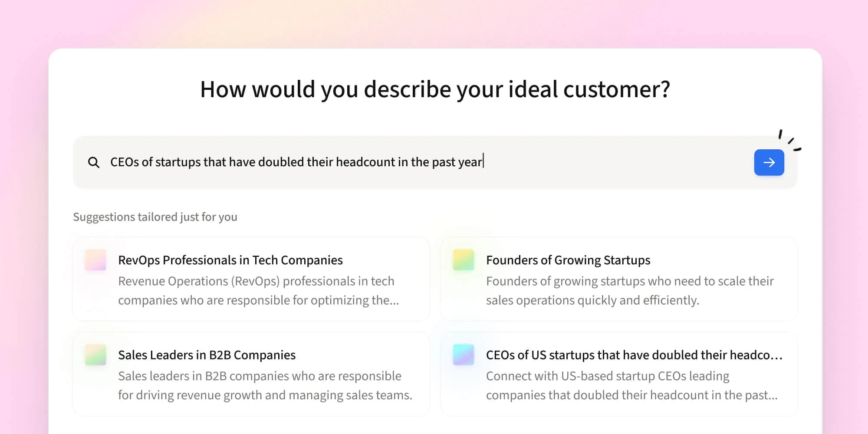Select Founders of Growing Startups title
Screen dimensions: 868x434
click(x=568, y=260)
